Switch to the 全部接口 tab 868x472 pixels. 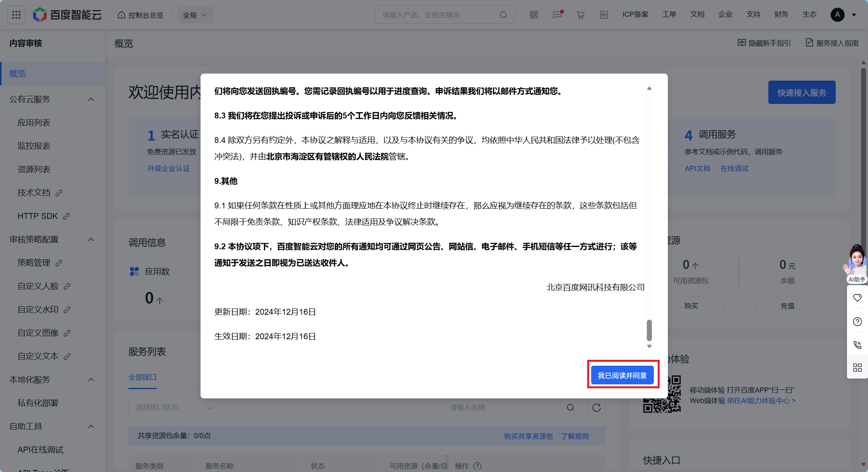(x=143, y=377)
